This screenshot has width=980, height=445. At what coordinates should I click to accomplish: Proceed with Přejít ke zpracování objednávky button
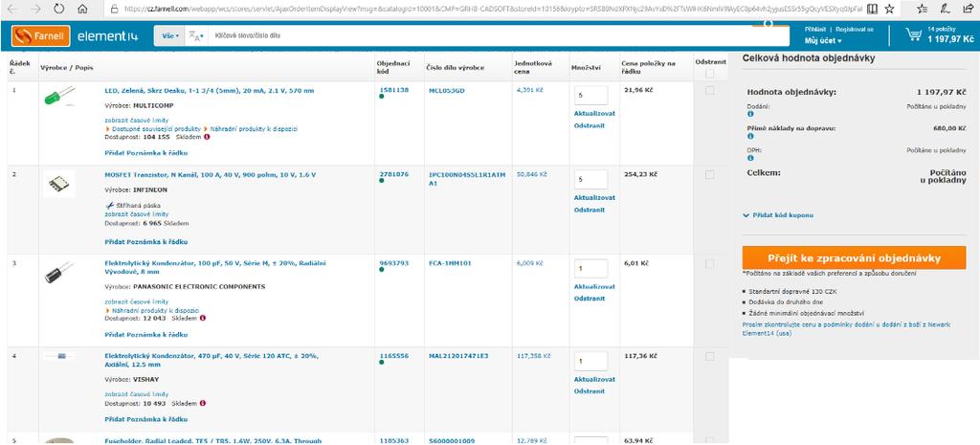[854, 257]
